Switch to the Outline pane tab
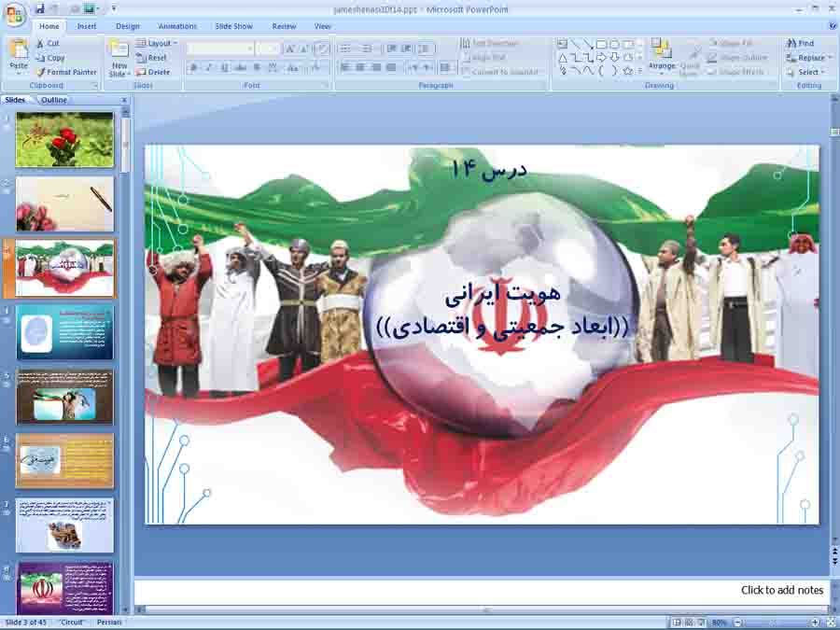840x630 pixels. pos(54,100)
